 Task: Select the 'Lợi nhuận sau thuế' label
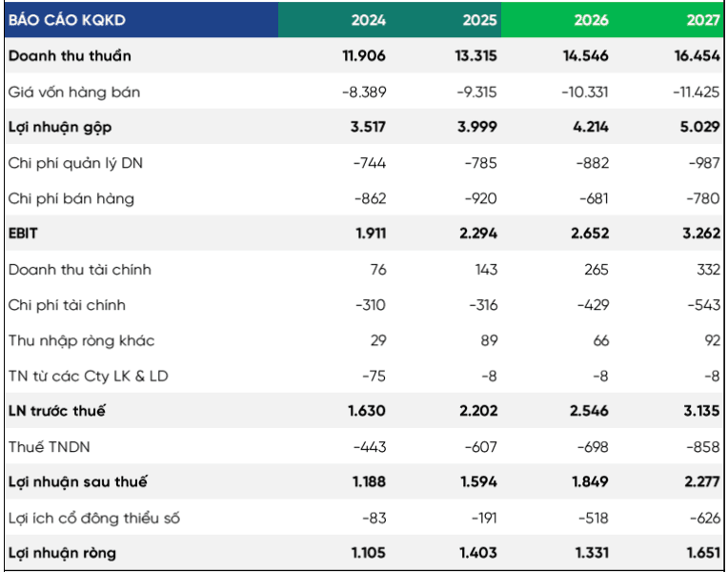(77, 481)
